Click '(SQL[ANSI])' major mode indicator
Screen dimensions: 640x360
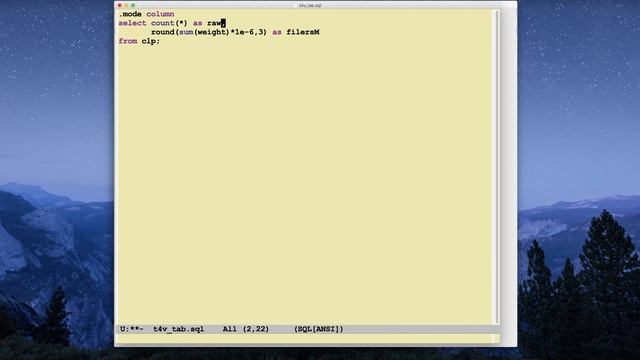[x=319, y=329]
